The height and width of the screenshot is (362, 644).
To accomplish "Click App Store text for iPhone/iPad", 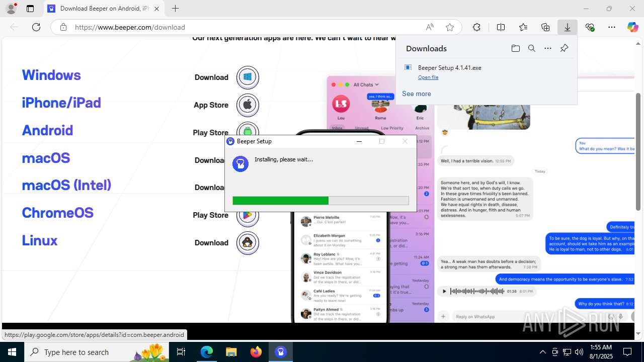I will pyautogui.click(x=211, y=105).
